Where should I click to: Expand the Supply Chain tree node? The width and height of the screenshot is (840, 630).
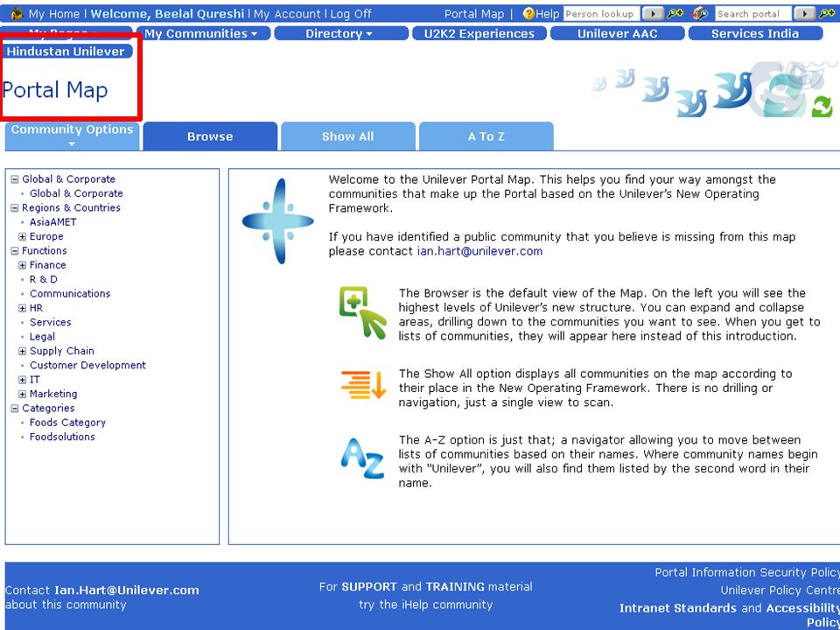pyautogui.click(x=22, y=352)
